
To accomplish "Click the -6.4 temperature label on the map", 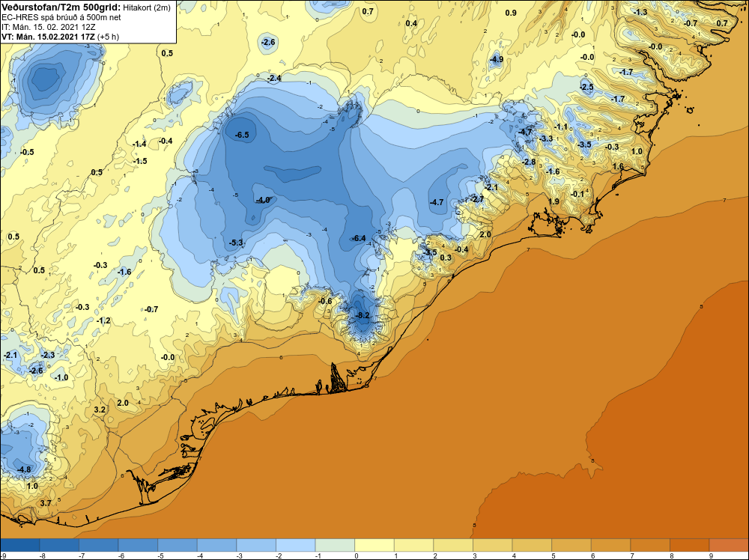I will click(359, 238).
